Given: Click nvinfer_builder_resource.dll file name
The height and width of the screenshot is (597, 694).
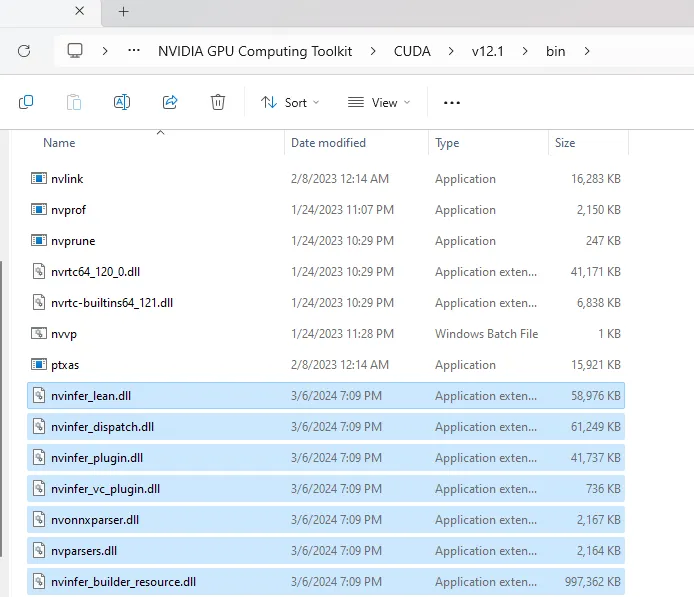Looking at the screenshot, I should click(123, 582).
